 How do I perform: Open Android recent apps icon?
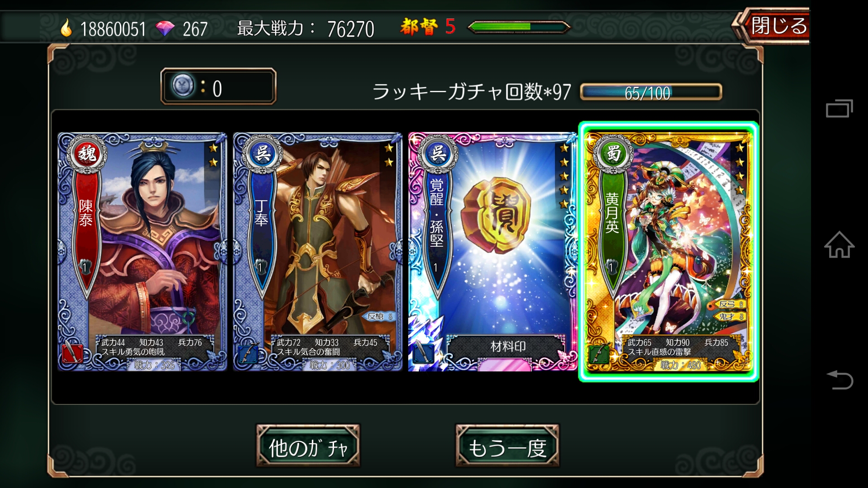(x=840, y=108)
